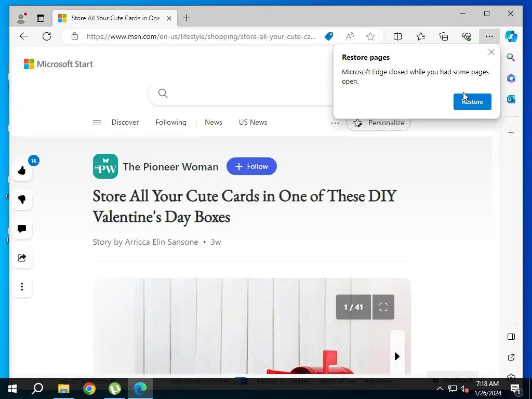Toggle split screen view
Screen dimensions: 532x399
click(397, 36)
